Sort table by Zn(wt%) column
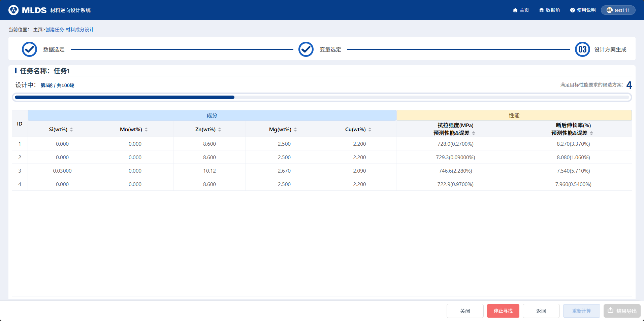The height and width of the screenshot is (321, 644). click(x=220, y=130)
